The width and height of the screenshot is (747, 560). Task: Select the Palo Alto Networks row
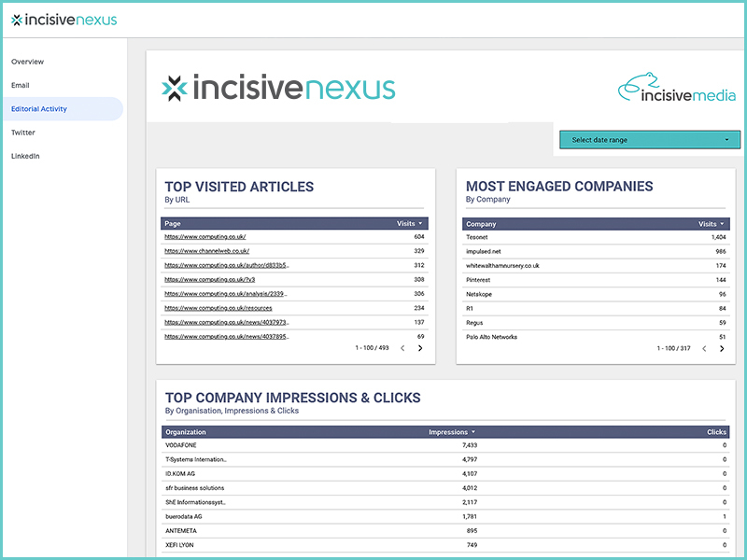tap(596, 337)
